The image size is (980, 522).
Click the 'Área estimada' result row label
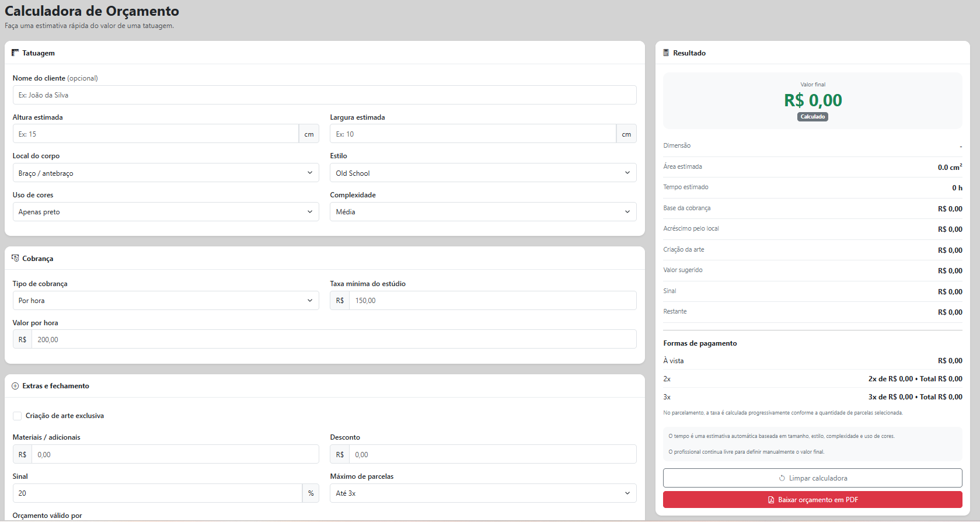click(682, 166)
